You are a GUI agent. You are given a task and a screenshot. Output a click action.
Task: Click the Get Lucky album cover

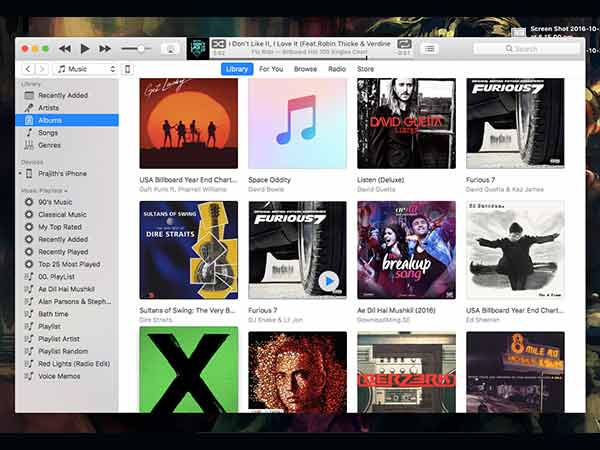189,123
